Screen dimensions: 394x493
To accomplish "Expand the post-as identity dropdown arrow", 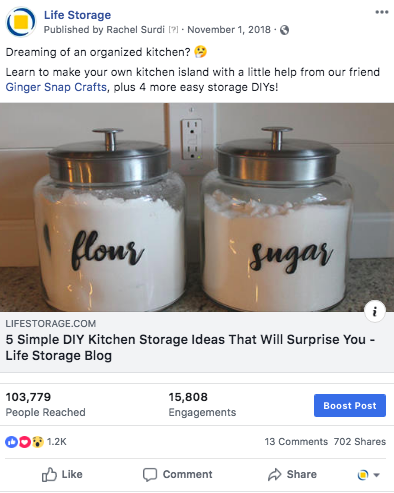I will [377, 475].
